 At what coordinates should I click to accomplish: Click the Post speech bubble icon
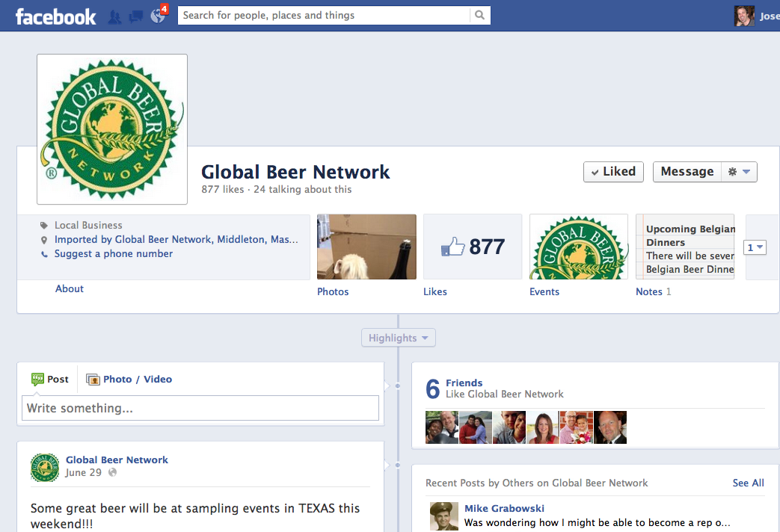pyautogui.click(x=37, y=380)
